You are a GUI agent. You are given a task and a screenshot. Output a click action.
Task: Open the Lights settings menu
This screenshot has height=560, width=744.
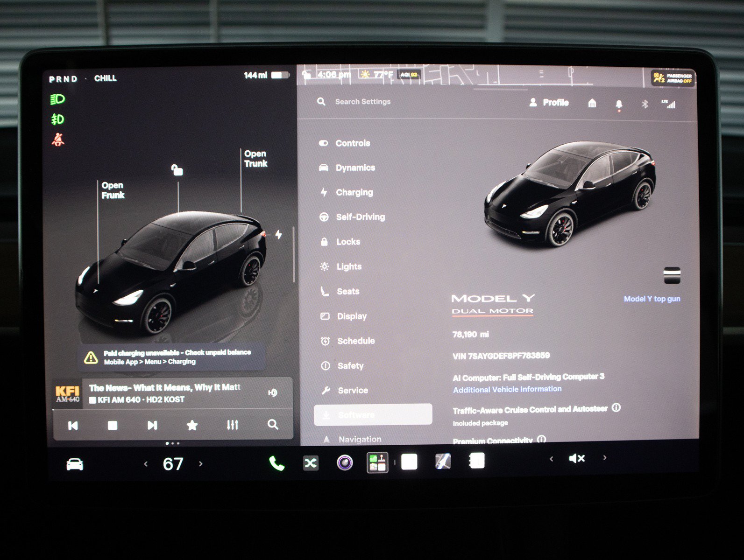coord(341,266)
